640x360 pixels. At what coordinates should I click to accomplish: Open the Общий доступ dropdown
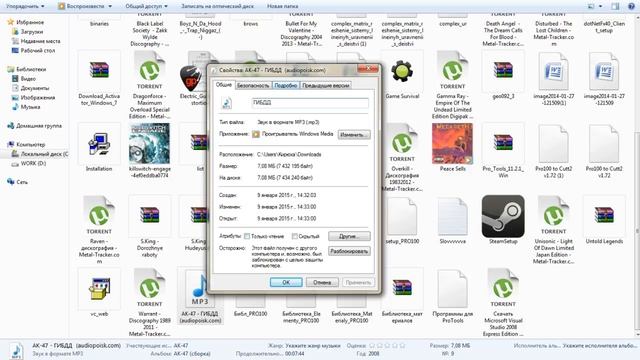(147, 6)
